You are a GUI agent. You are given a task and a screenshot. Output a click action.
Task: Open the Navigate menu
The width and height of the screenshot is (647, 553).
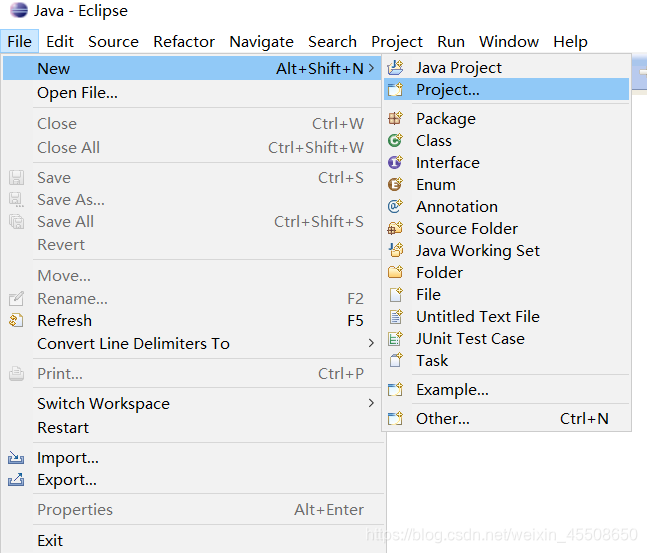262,41
